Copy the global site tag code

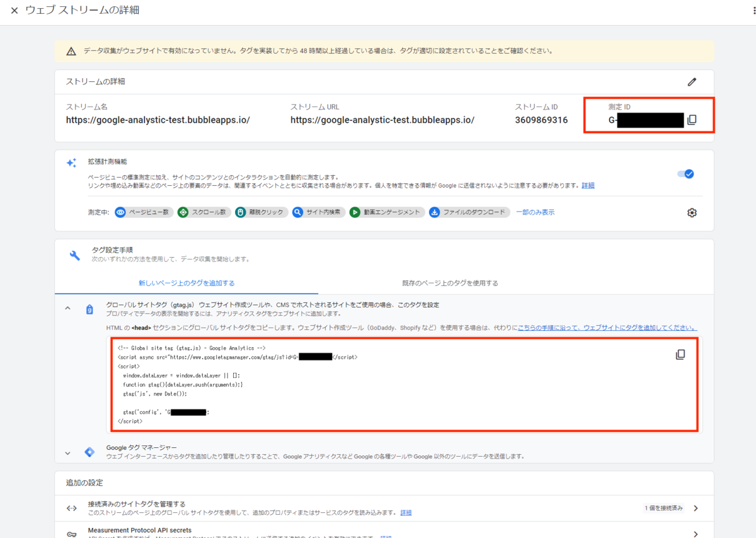point(680,355)
